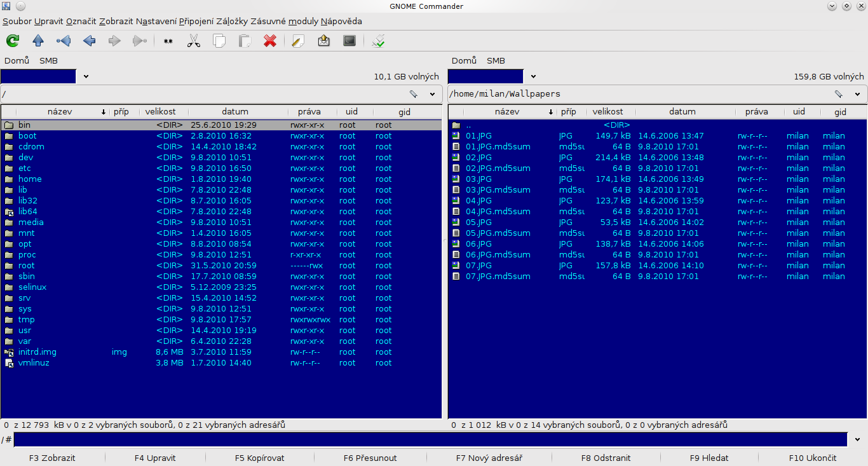Click the lib64 symlink folder icon

tap(9, 212)
